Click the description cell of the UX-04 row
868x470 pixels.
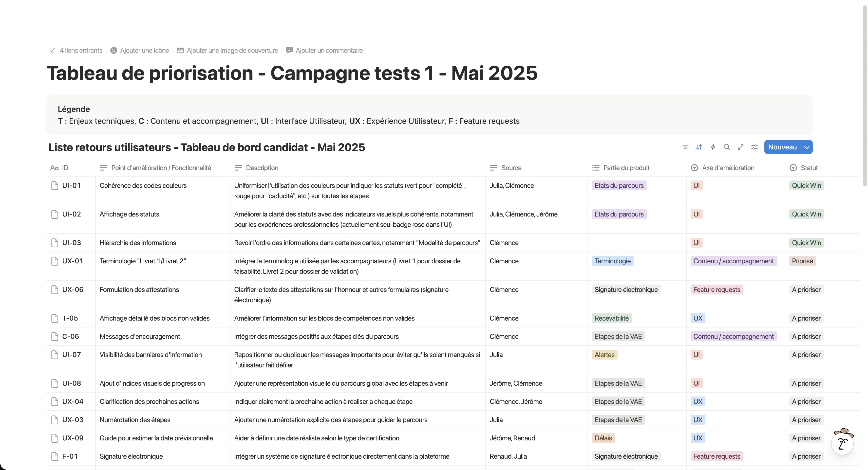tap(323, 401)
